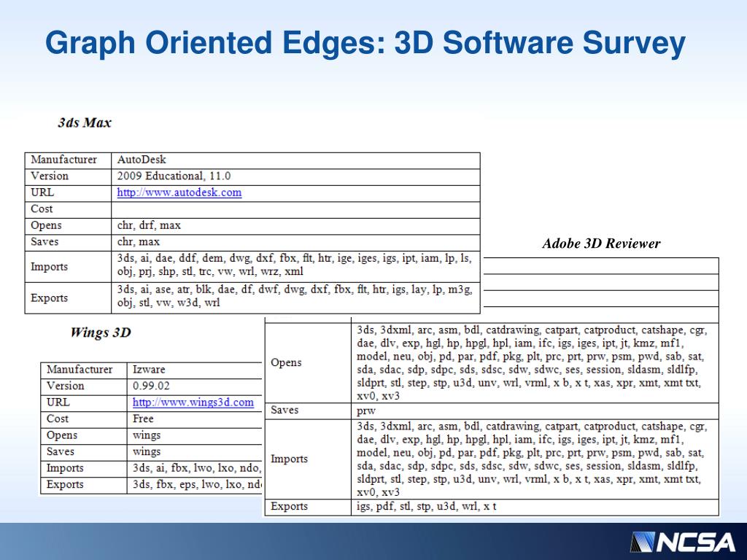
Task: Click the prw Saves value in Adobe table
Action: tap(365, 411)
